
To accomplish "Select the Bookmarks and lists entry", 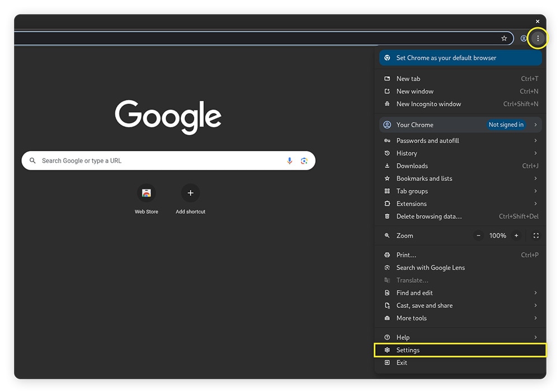I will pyautogui.click(x=460, y=179).
